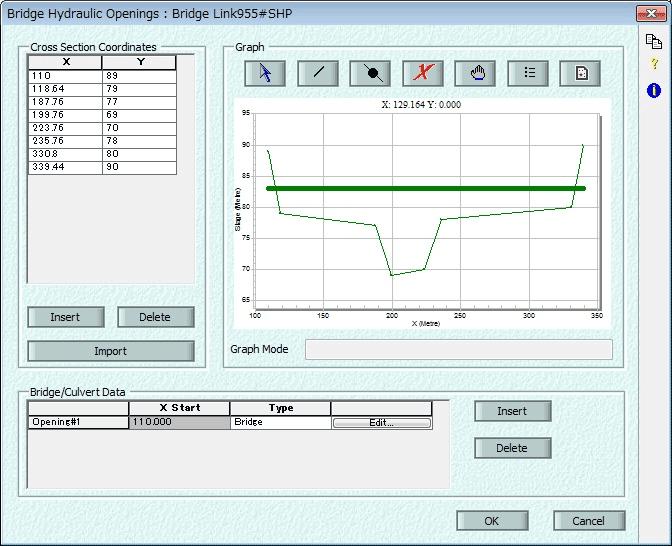672x546 pixels.
Task: Select X cell with value 235.76
Action: coord(65,141)
